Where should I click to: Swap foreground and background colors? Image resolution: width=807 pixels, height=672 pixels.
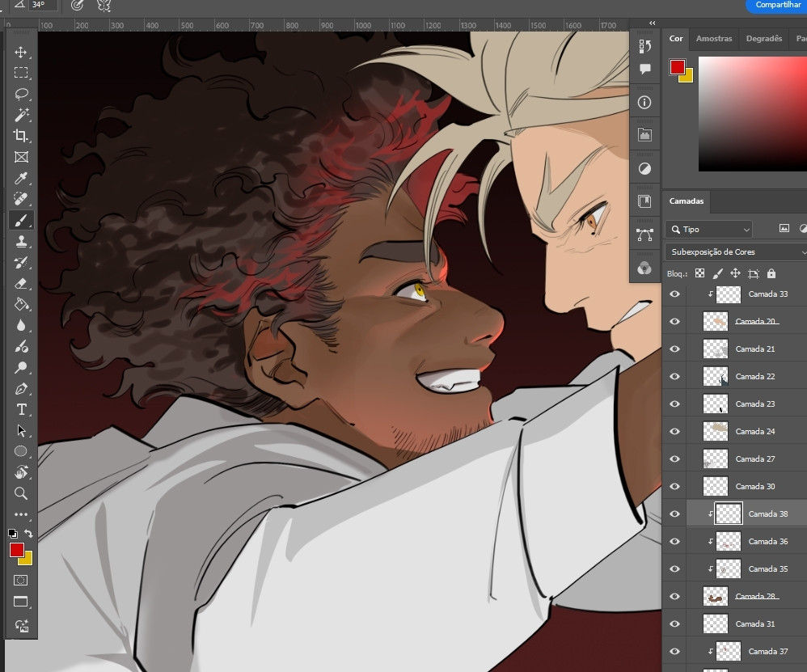pyautogui.click(x=28, y=534)
